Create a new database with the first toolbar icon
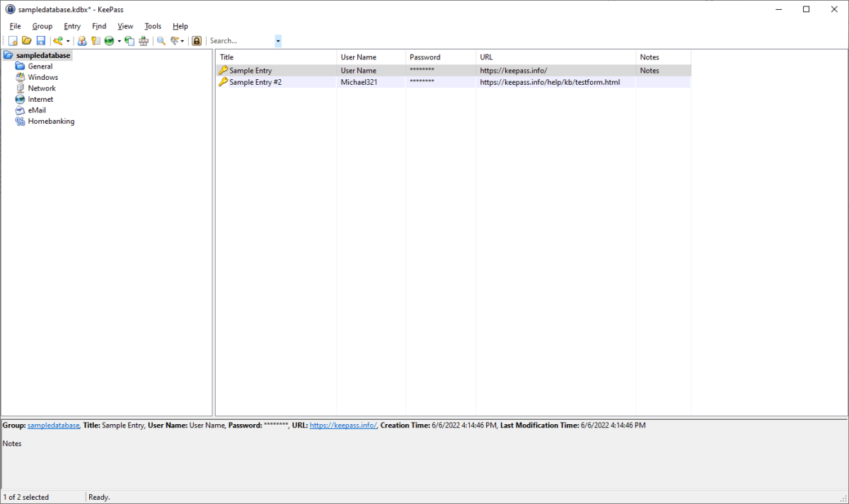 pyautogui.click(x=13, y=40)
